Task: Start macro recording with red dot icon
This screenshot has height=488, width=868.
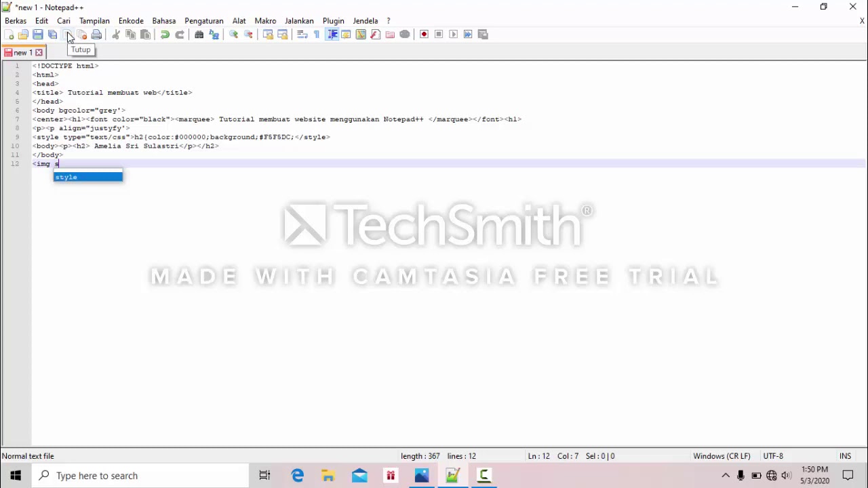Action: 425,35
